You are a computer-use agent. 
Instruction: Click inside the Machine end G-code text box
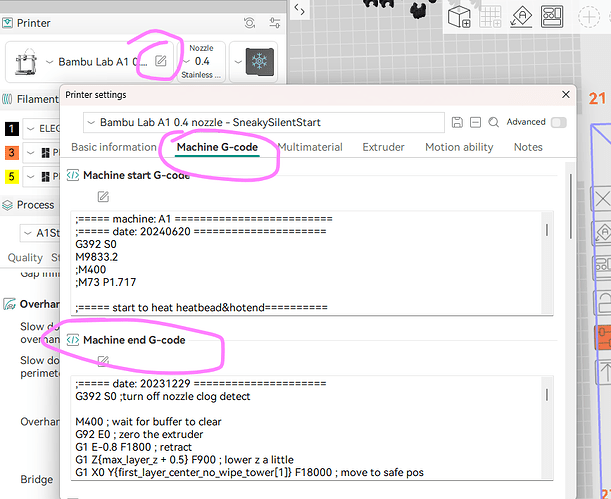[312, 428]
